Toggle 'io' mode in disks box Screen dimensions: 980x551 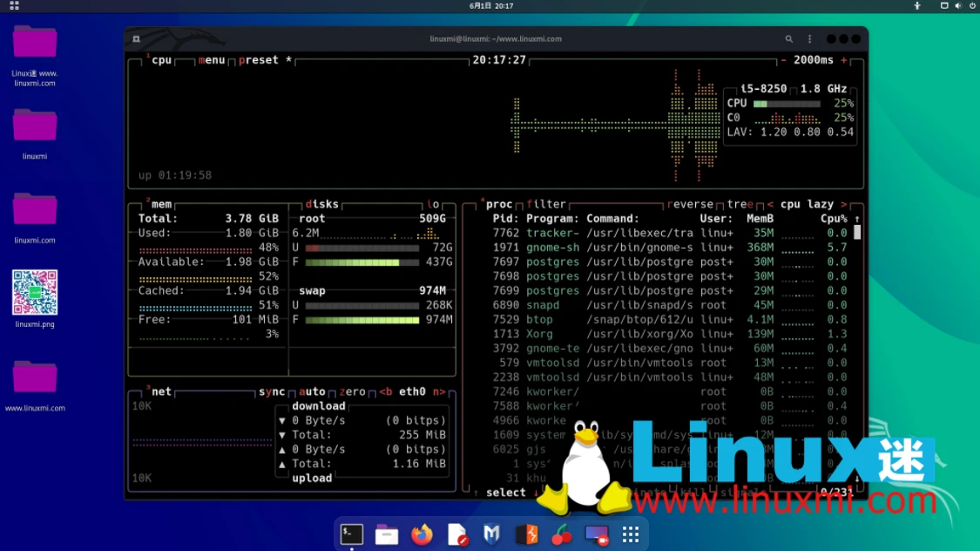[433, 204]
